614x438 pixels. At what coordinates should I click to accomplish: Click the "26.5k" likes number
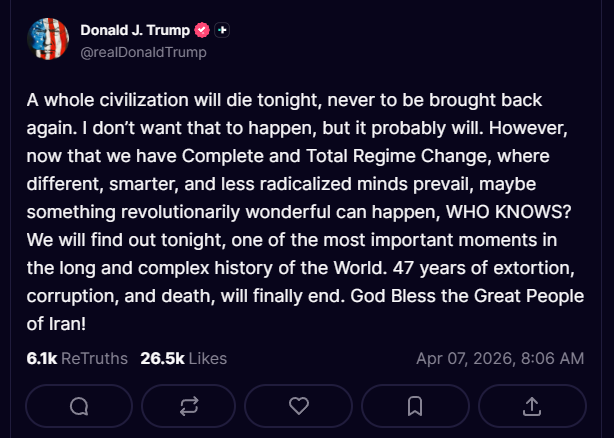click(162, 358)
